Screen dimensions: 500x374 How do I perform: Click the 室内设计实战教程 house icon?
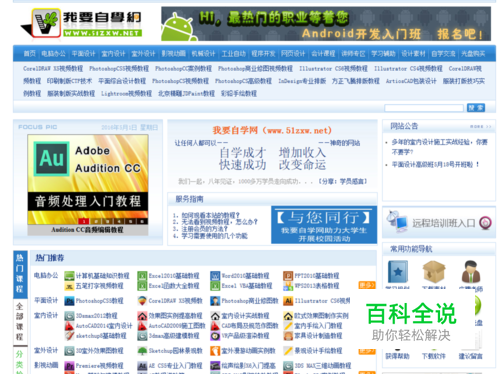(x=215, y=316)
